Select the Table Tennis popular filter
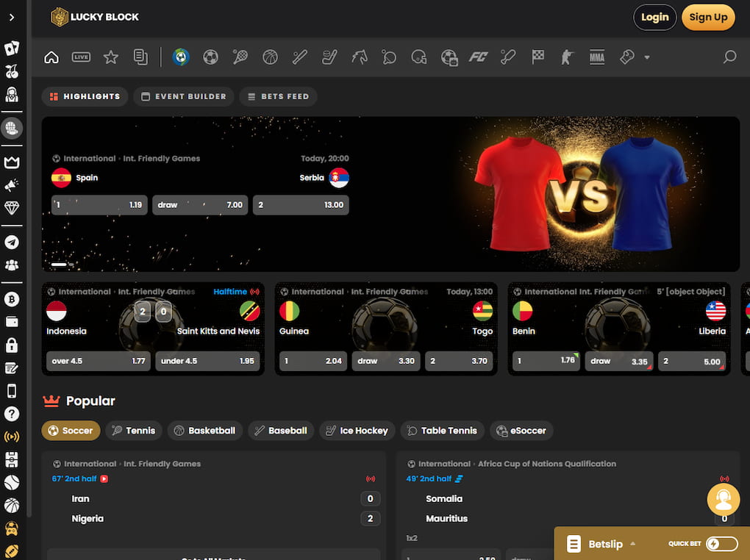The image size is (750, 560). point(442,431)
